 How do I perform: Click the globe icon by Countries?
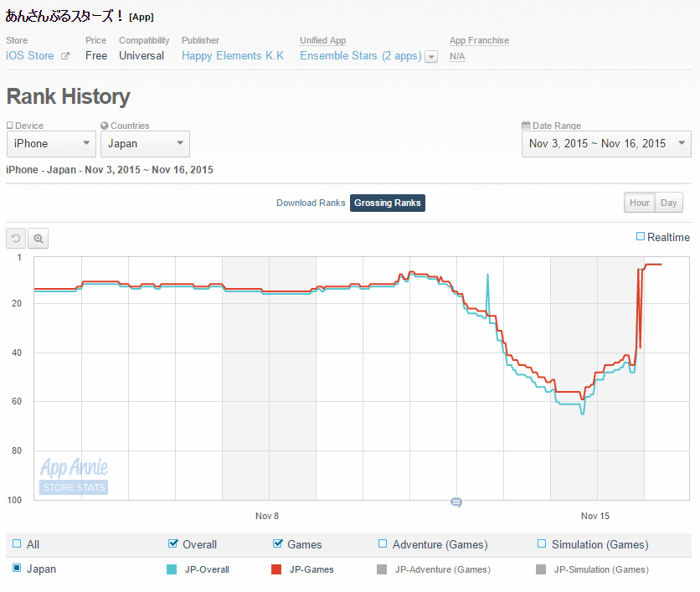click(105, 126)
